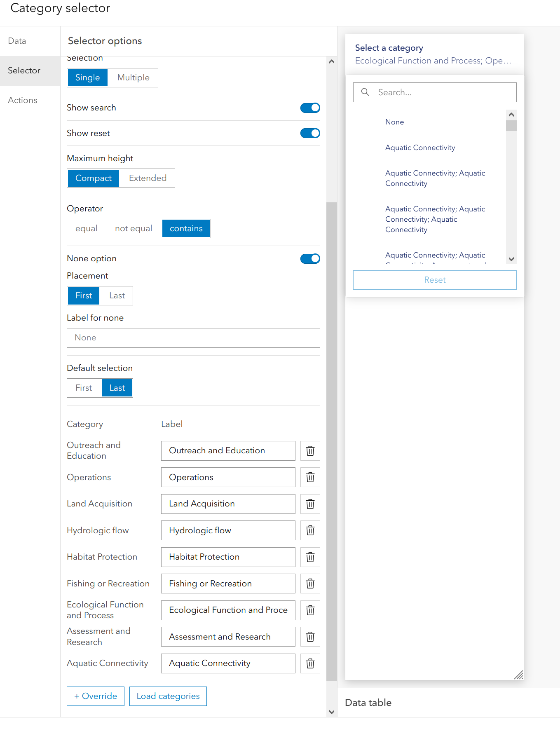Edit the Habitat Protection label field
Image resolution: width=560 pixels, height=736 pixels.
point(228,557)
